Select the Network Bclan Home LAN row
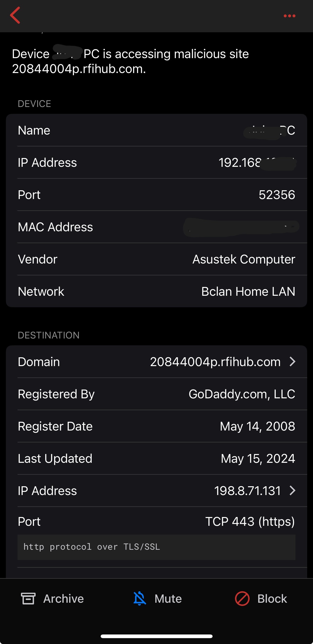 point(156,292)
